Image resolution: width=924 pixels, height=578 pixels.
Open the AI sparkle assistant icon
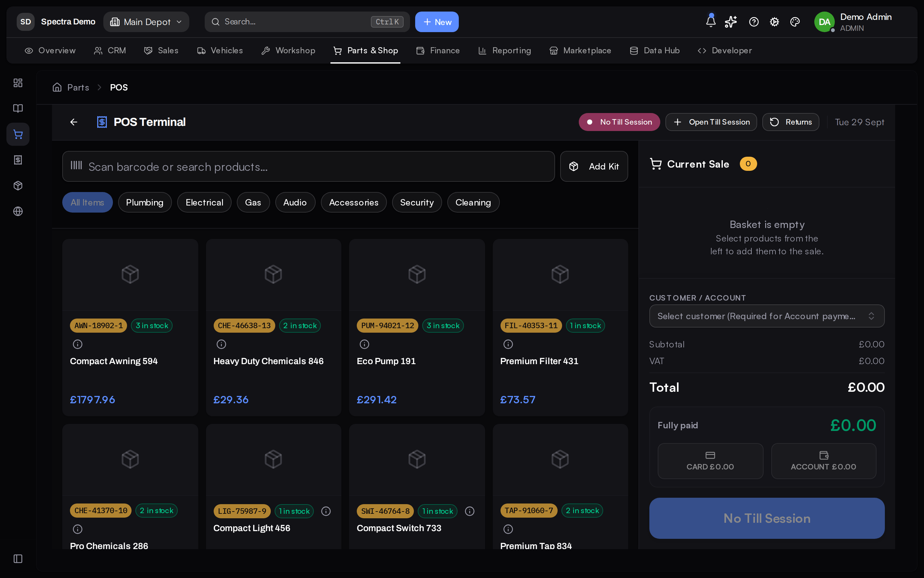731,22
